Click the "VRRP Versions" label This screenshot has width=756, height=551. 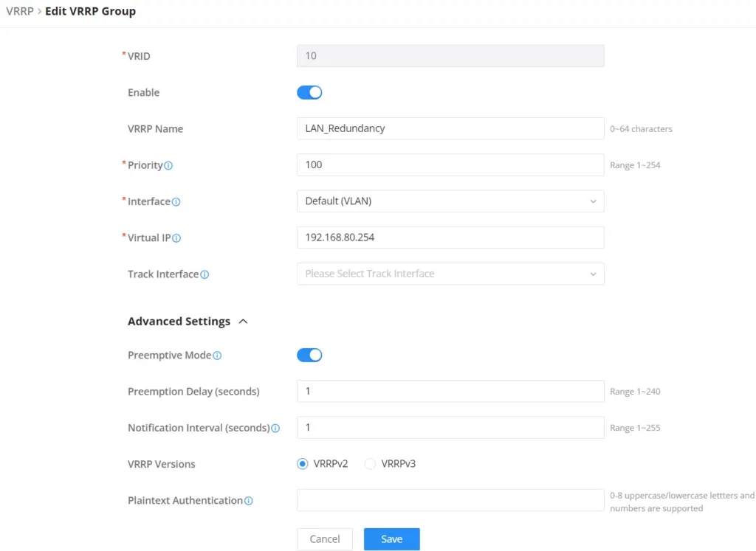(x=162, y=464)
